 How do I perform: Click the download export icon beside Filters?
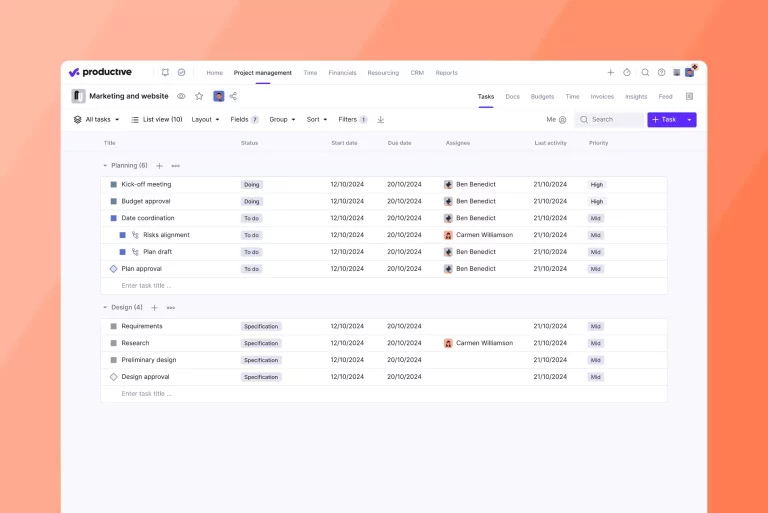coord(380,119)
